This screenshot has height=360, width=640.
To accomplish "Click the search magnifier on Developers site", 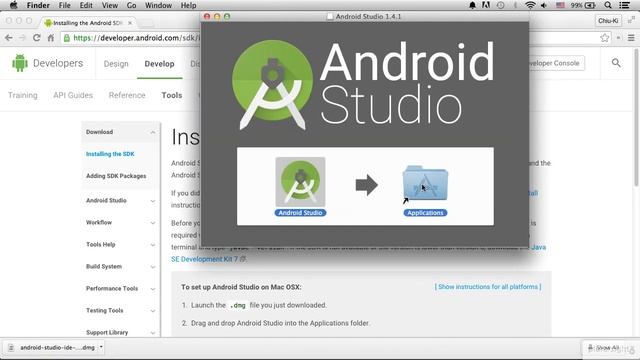I will [616, 63].
